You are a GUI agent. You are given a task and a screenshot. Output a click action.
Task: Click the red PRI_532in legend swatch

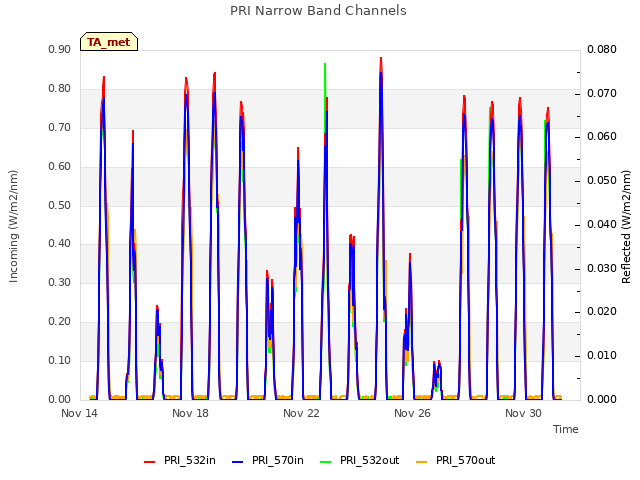point(149,461)
